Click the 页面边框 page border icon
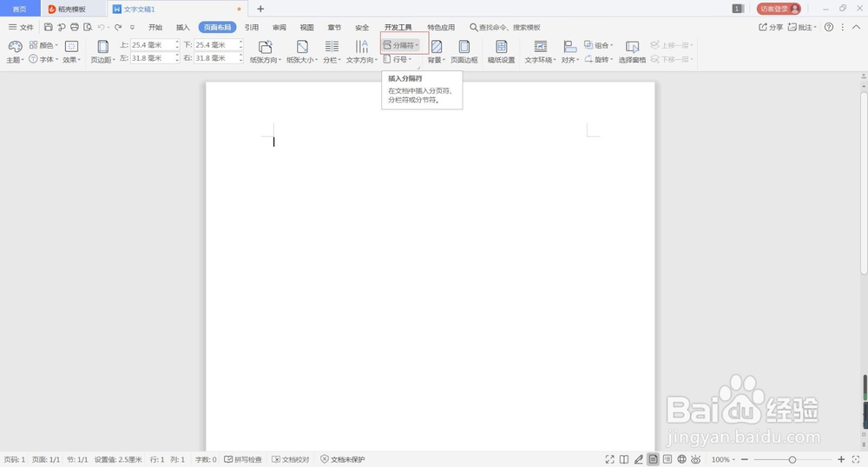868x467 pixels. 464,47
